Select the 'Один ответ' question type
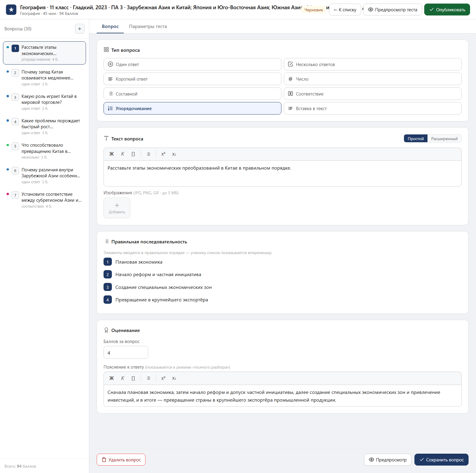The height and width of the screenshot is (473, 476). [x=192, y=64]
